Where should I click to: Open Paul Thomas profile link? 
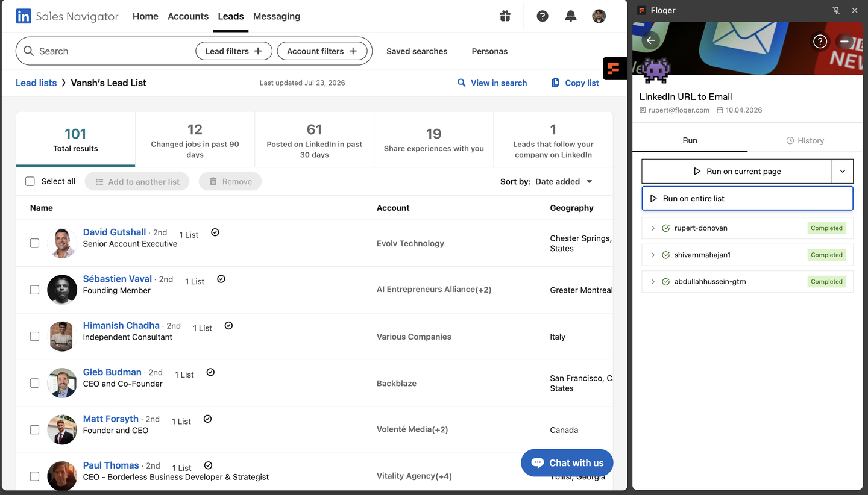click(x=111, y=465)
